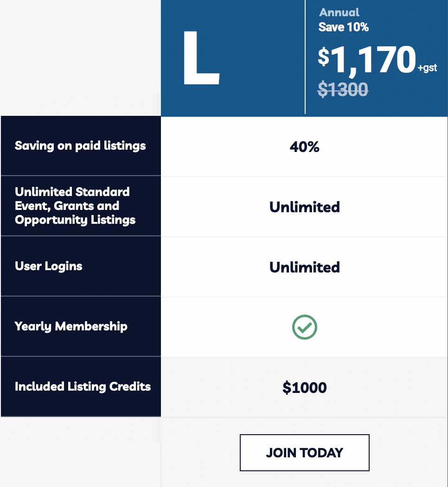Select the User Logins row label
This screenshot has height=487, width=448.
[x=49, y=266]
